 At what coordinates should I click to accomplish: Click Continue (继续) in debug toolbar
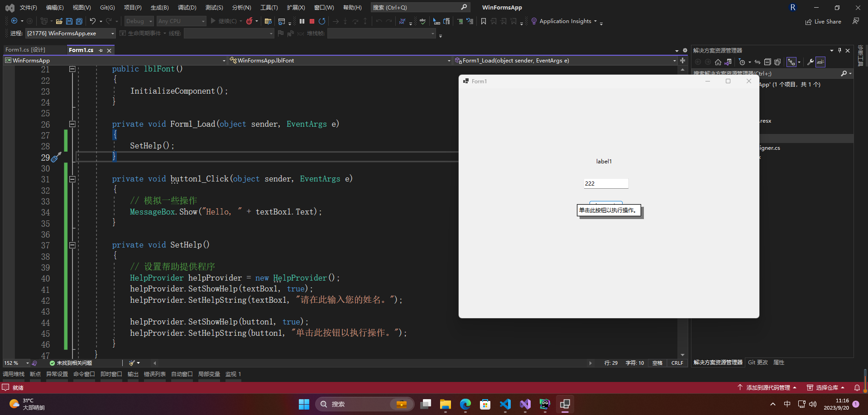coord(224,21)
